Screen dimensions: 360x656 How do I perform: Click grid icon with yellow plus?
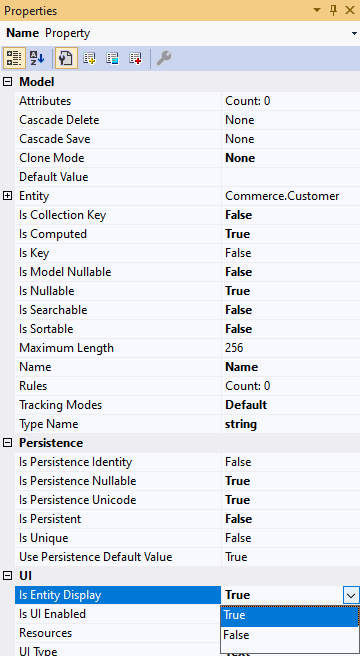90,58
